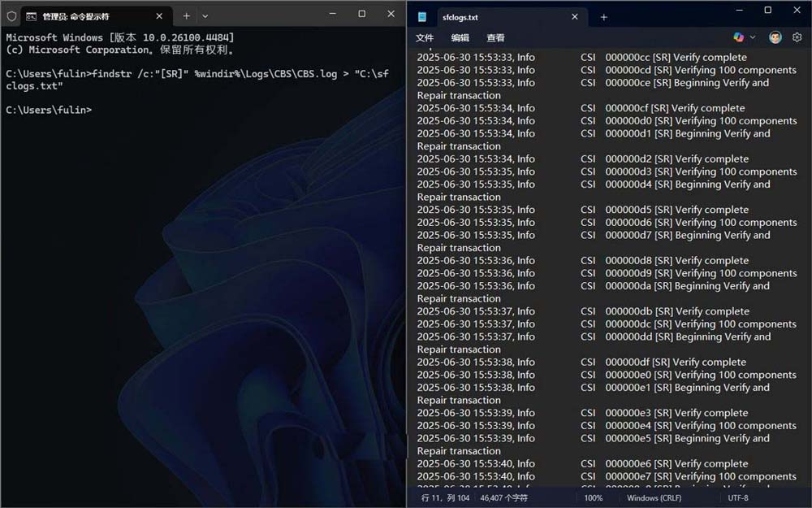Maximize the Notepad window
Image resolution: width=812 pixels, height=508 pixels.
(x=768, y=10)
